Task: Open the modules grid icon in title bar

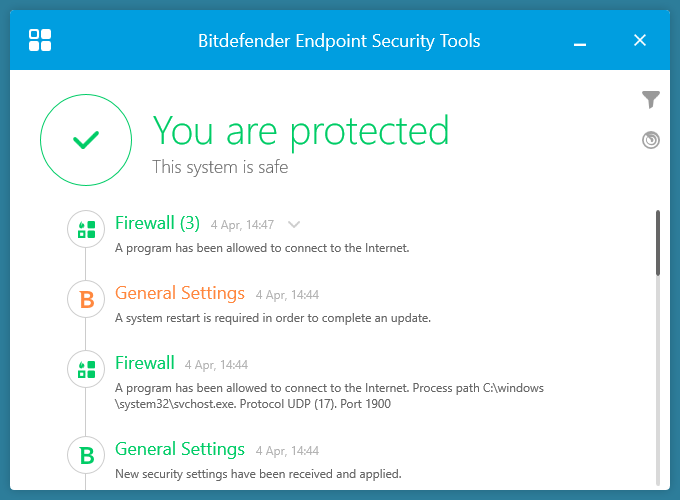Action: tap(40, 40)
